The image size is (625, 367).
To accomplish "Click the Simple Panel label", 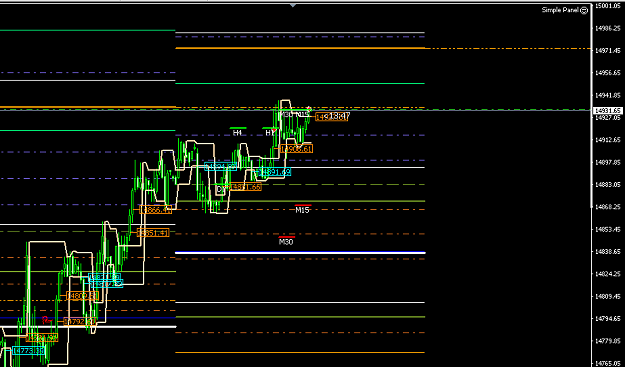I will 560,10.
